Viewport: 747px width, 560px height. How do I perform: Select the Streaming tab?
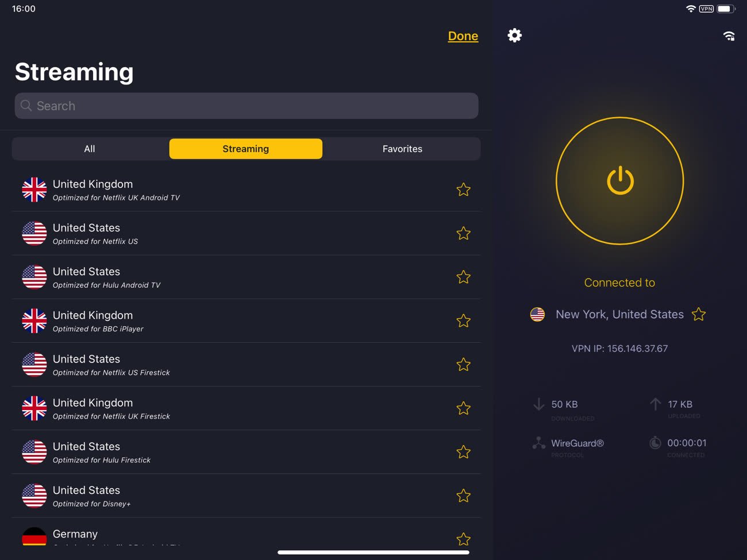click(246, 149)
